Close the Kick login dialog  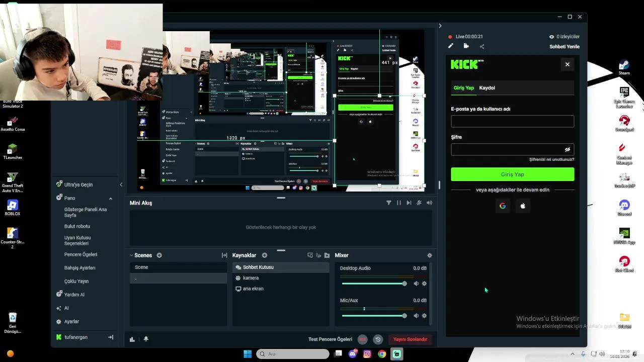(x=568, y=64)
